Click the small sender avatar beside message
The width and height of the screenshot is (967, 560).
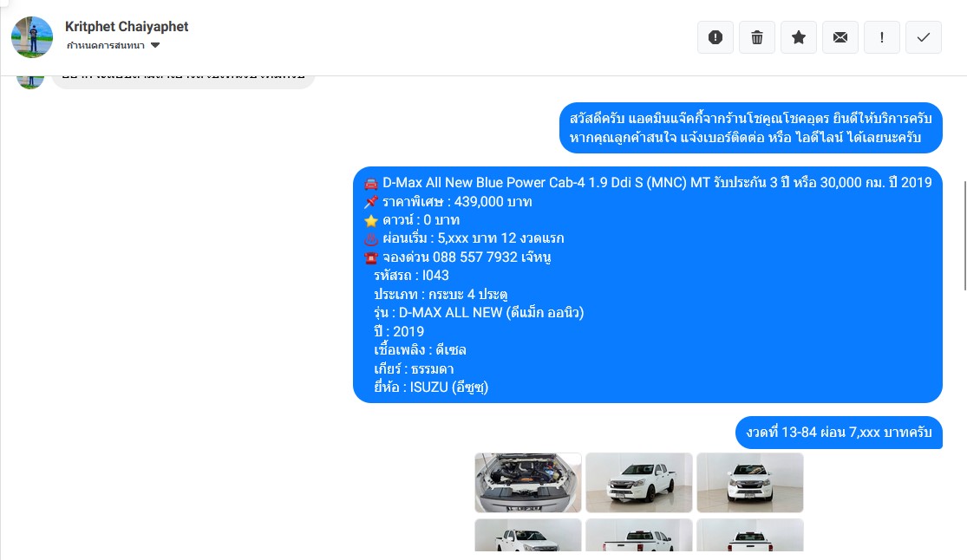click(29, 82)
